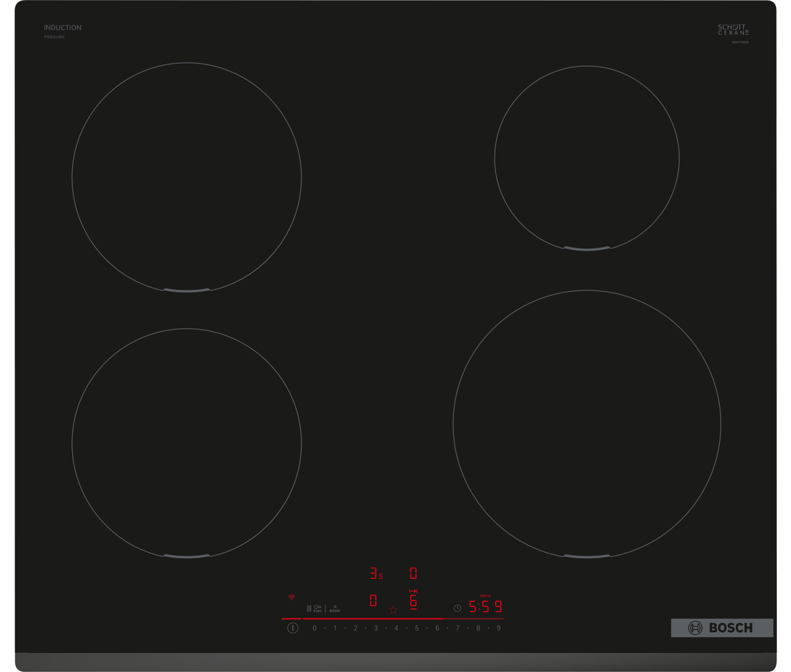Tap level 3 on the power scale
This screenshot has width=791, height=672.
click(376, 628)
